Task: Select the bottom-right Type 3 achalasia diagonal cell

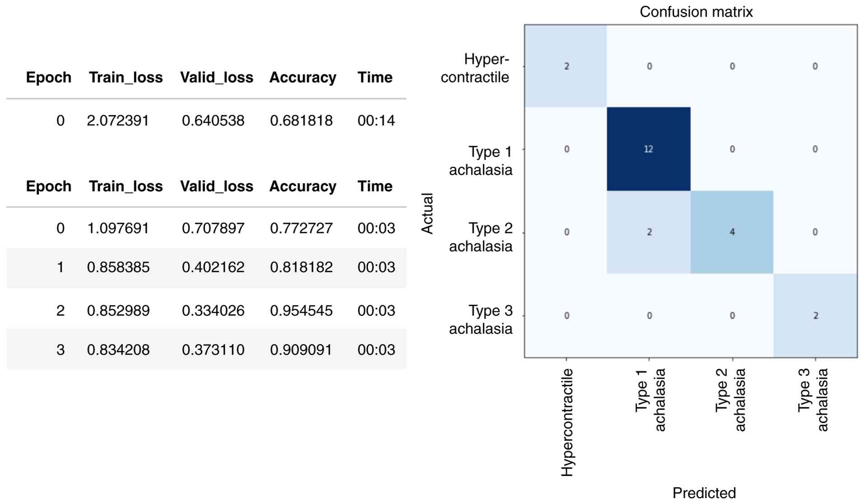Action: click(x=815, y=316)
